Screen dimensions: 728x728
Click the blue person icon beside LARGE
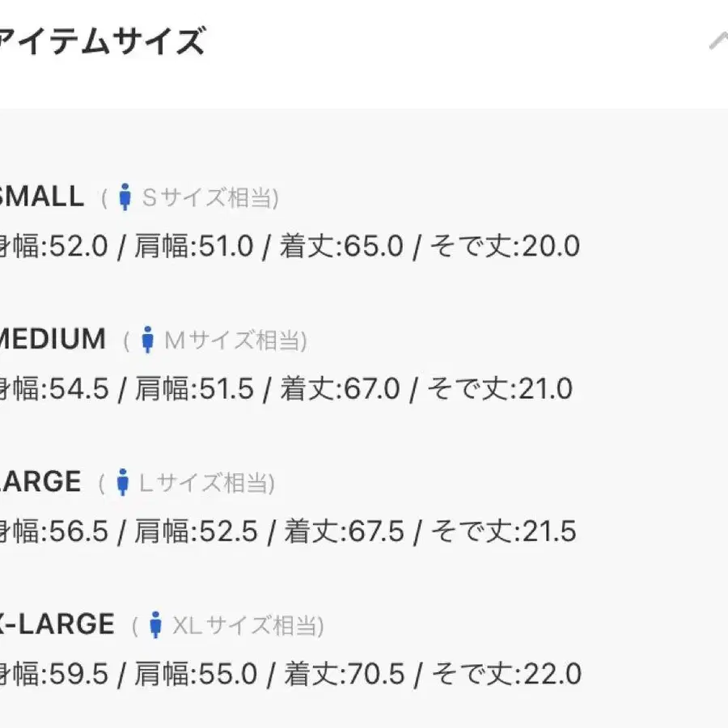[123, 482]
